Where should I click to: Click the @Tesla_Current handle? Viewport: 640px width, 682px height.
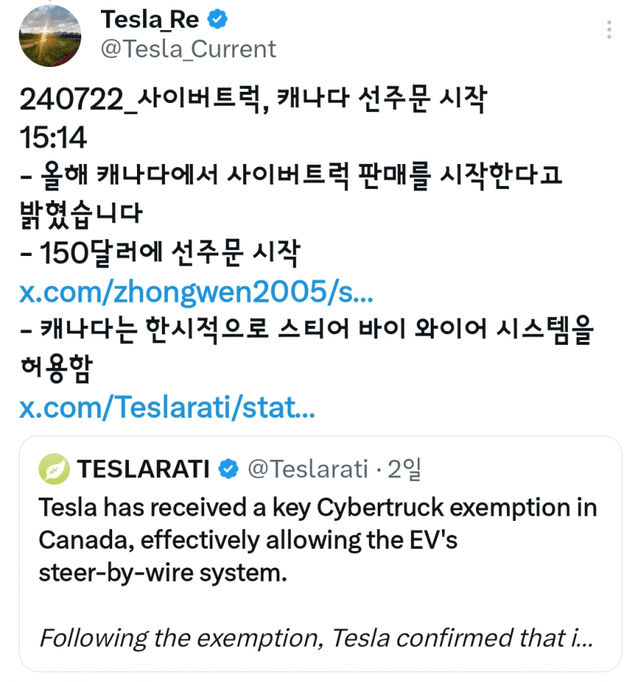click(x=189, y=48)
